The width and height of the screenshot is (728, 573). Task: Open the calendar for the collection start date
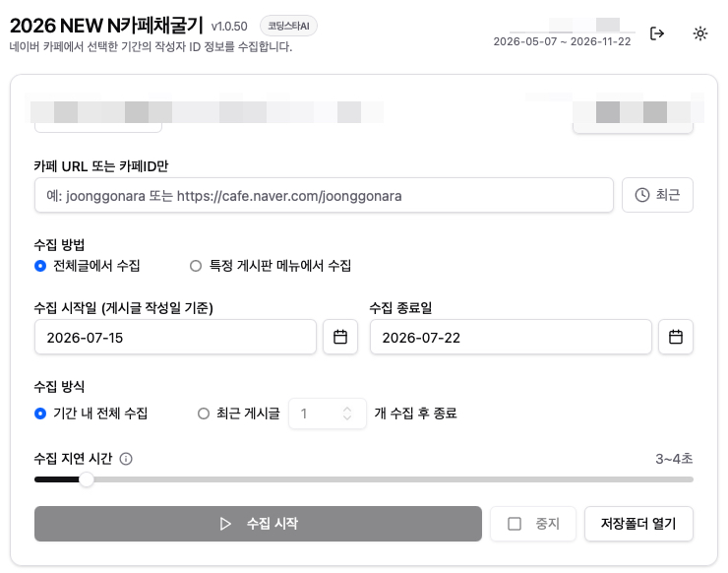click(x=340, y=337)
